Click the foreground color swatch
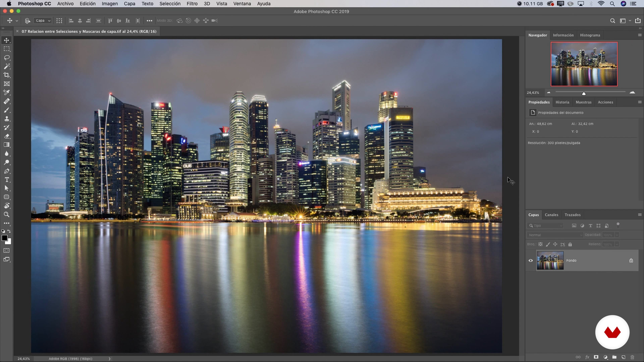Screen dimensions: 644x362 coord(5,238)
